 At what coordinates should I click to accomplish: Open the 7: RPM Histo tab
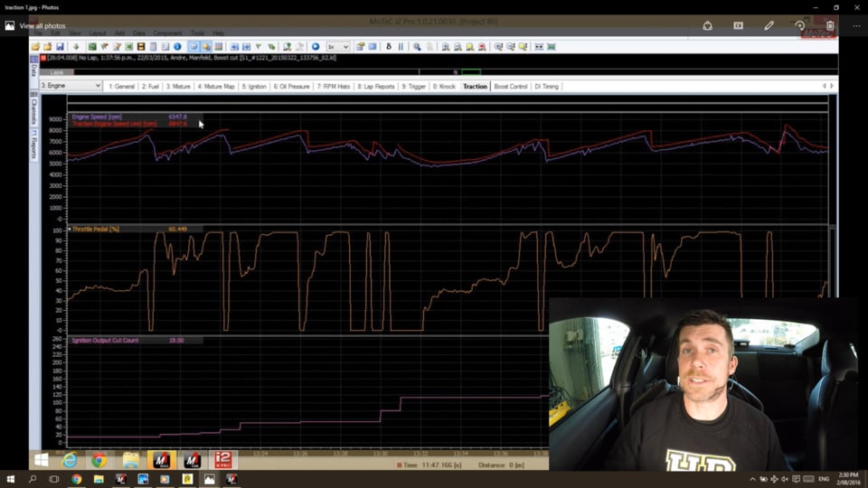[x=334, y=87]
